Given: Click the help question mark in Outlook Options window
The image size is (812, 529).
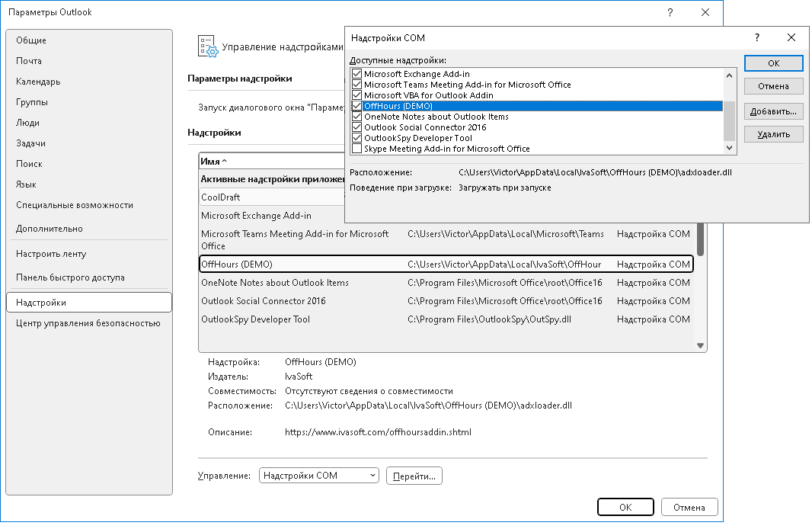Looking at the screenshot, I should coord(670,12).
